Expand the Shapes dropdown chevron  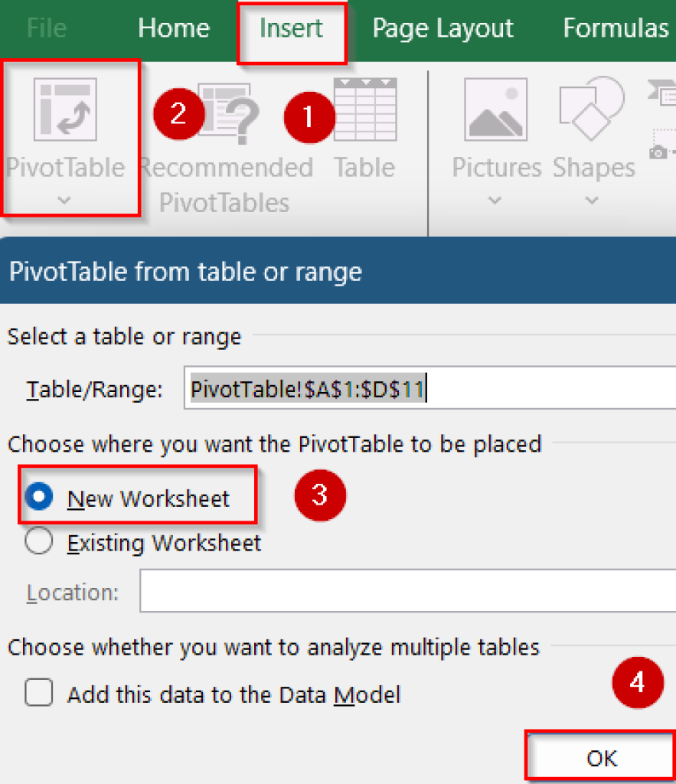(x=593, y=201)
